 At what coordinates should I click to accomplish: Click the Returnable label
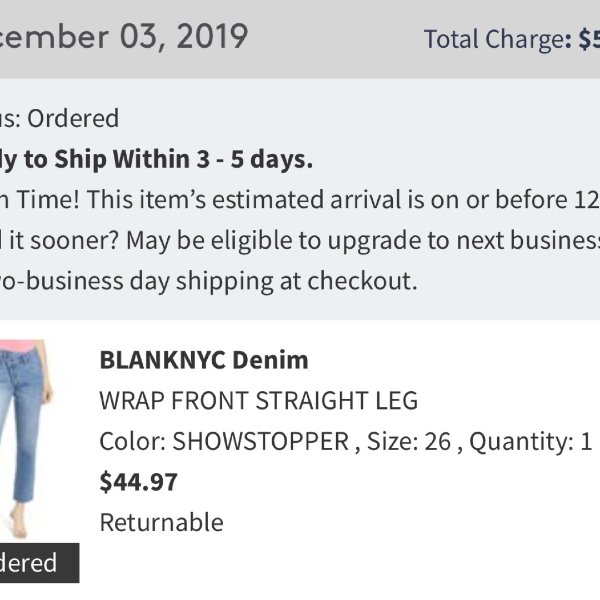(161, 522)
